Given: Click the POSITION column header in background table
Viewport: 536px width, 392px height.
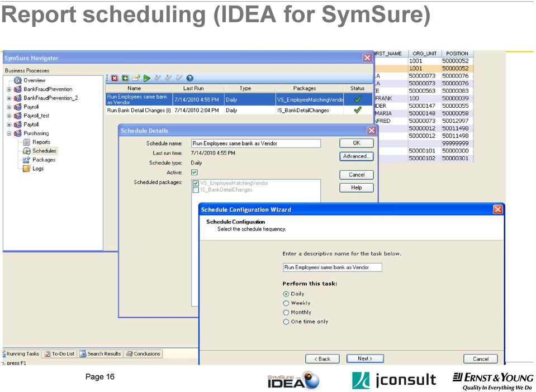Looking at the screenshot, I should [457, 54].
